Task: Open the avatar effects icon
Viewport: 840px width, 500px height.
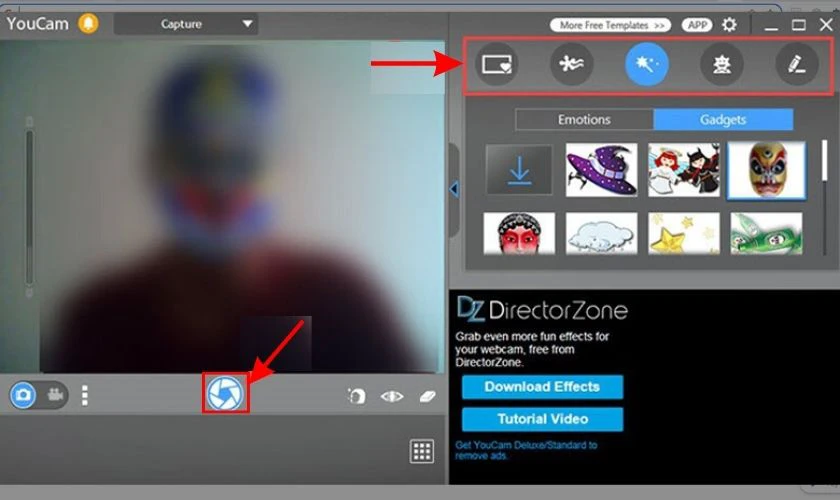Action: pyautogui.click(x=722, y=64)
